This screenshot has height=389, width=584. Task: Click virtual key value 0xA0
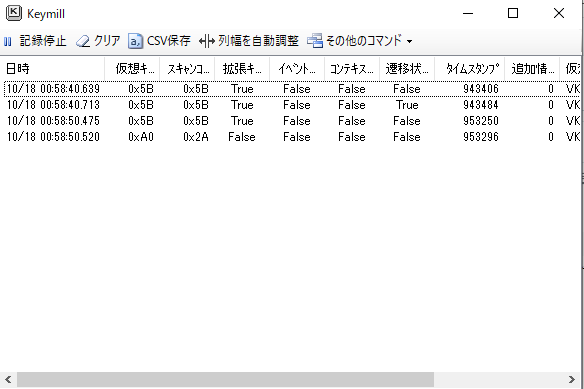pyautogui.click(x=141, y=137)
